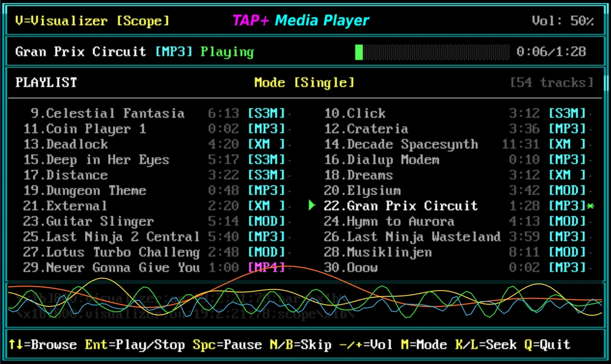Image resolution: width=611 pixels, height=364 pixels.
Task: Switch the playlist Mode [Single] option
Action: pyautogui.click(x=304, y=82)
